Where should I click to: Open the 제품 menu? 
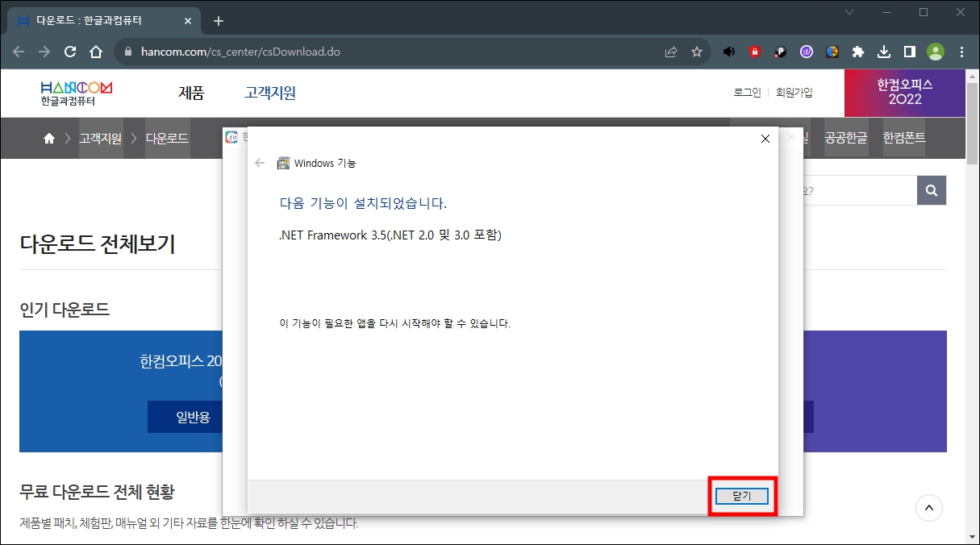pos(191,93)
